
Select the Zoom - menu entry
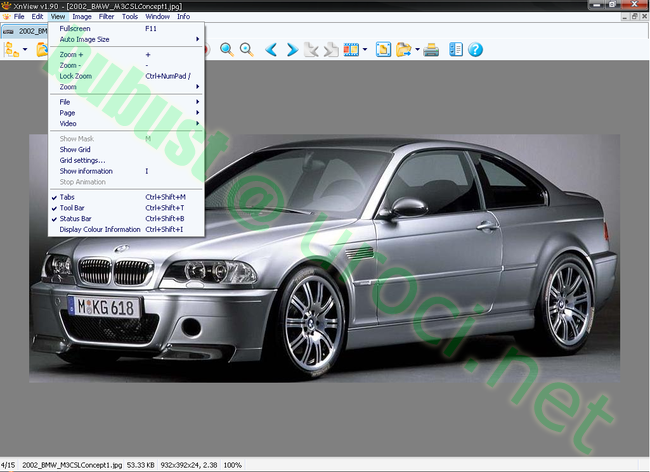(126, 65)
